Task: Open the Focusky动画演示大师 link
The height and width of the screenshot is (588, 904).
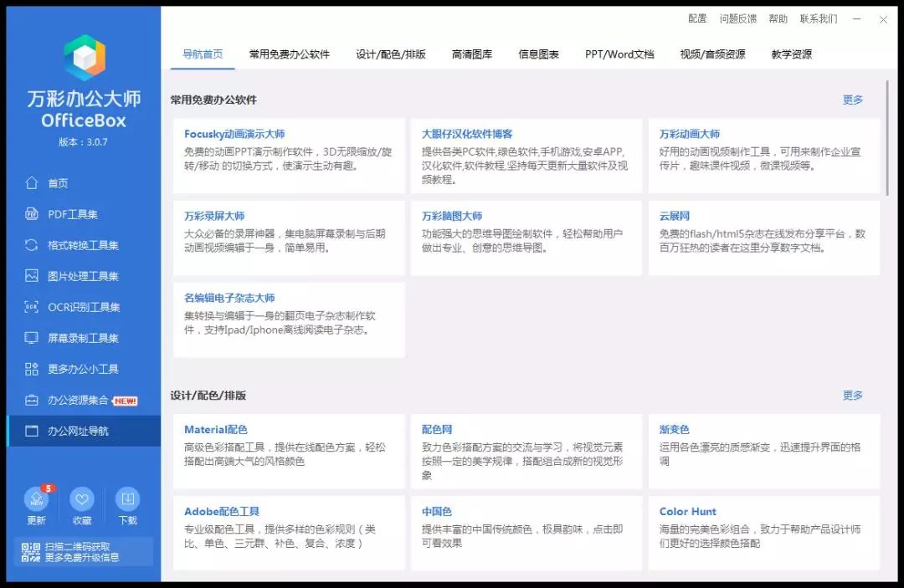Action: (234, 134)
